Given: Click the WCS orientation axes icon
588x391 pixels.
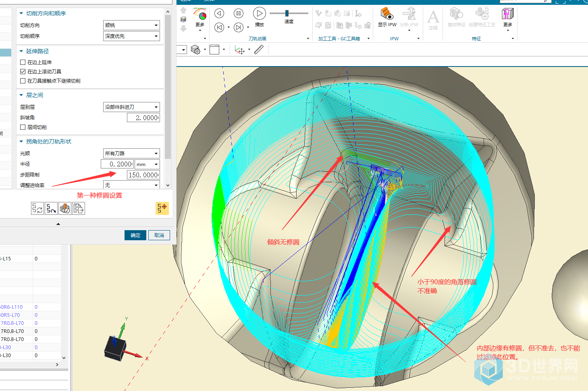Looking at the screenshot, I should coord(240,50).
